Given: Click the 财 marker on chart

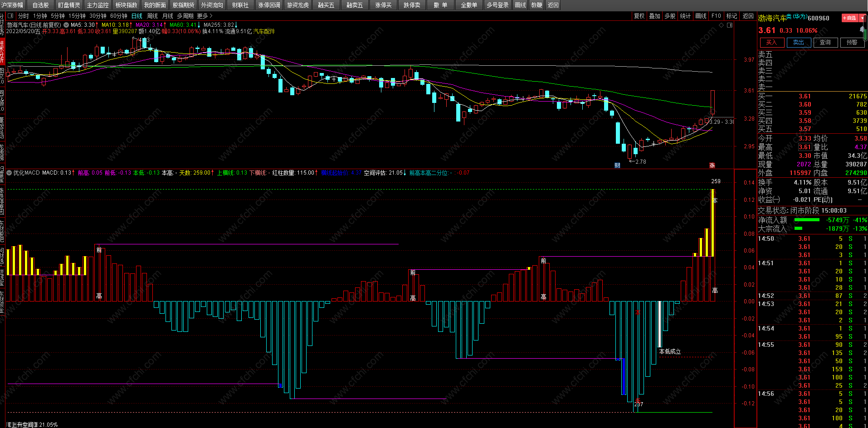Looking at the screenshot, I should tap(617, 165).
